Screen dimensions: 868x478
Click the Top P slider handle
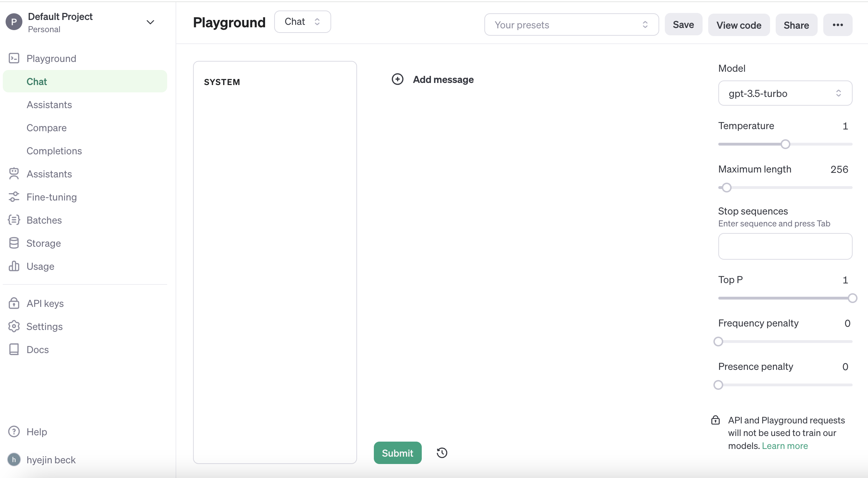[x=853, y=298]
